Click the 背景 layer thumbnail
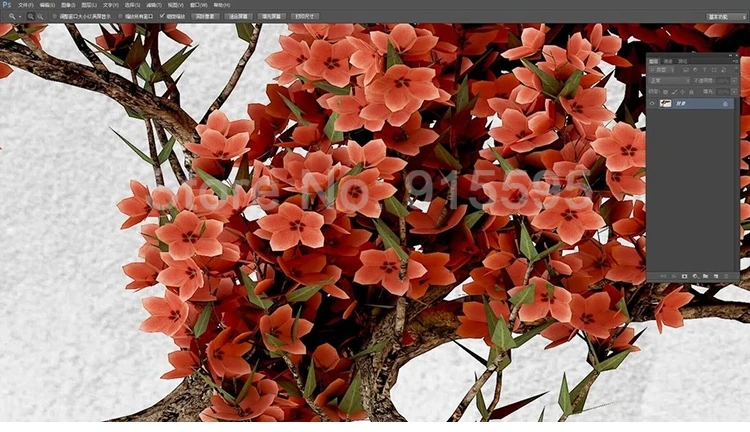Image resolution: width=750 pixels, height=432 pixels. [665, 103]
